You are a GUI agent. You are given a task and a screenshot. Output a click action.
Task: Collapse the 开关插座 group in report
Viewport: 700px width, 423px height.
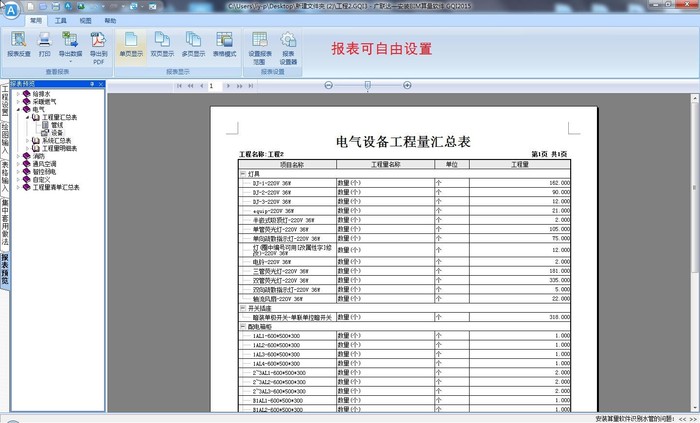243,308
